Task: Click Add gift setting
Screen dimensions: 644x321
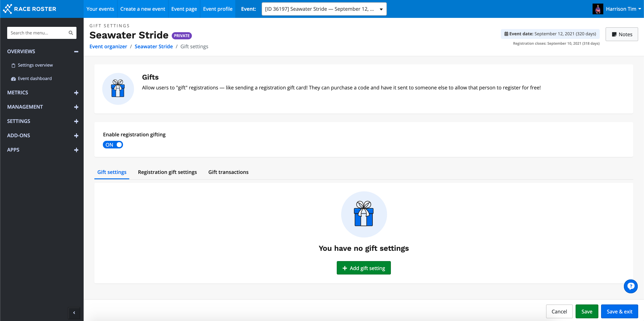Action: tap(364, 268)
